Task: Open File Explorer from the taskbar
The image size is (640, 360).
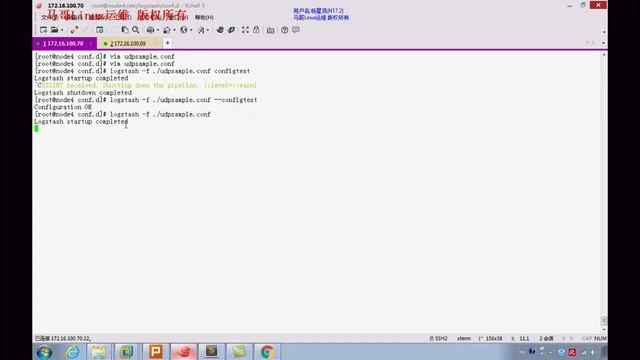Action: pos(99,352)
